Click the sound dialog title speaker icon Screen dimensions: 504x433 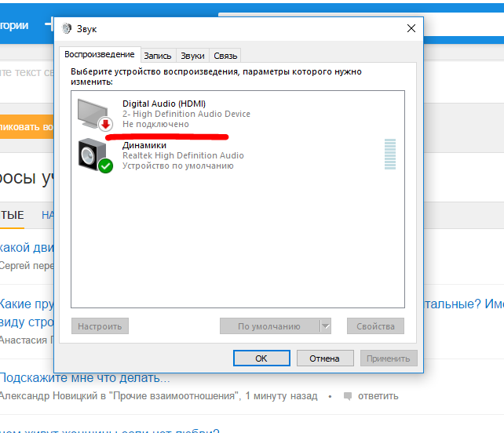tap(67, 28)
